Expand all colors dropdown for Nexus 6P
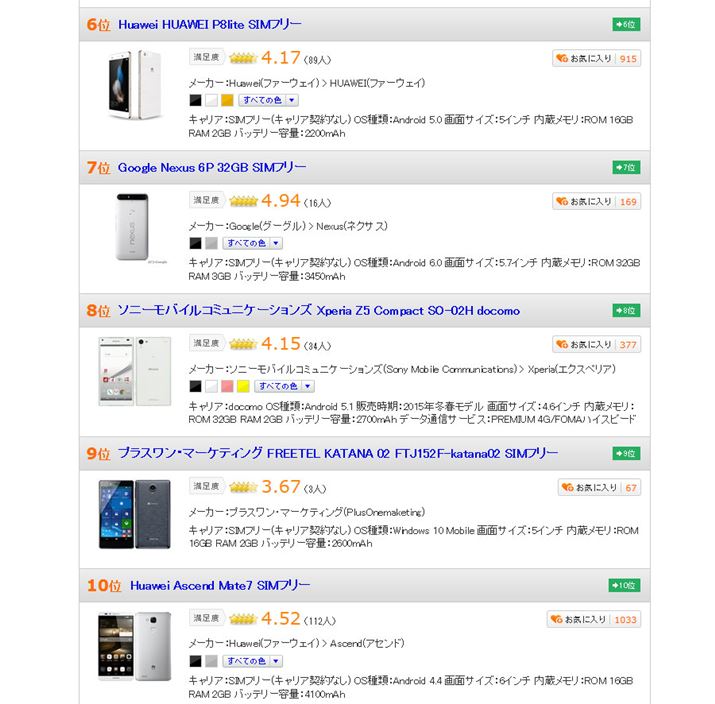This screenshot has width=715, height=704. pos(252,243)
